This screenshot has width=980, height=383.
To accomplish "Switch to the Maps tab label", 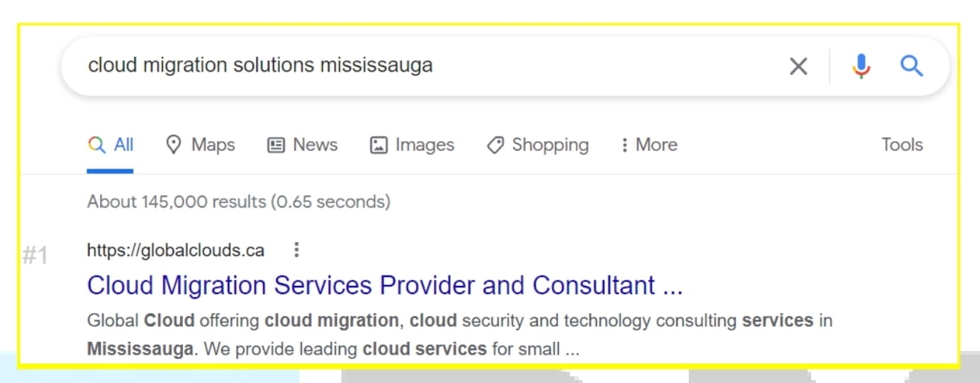I will [x=213, y=145].
